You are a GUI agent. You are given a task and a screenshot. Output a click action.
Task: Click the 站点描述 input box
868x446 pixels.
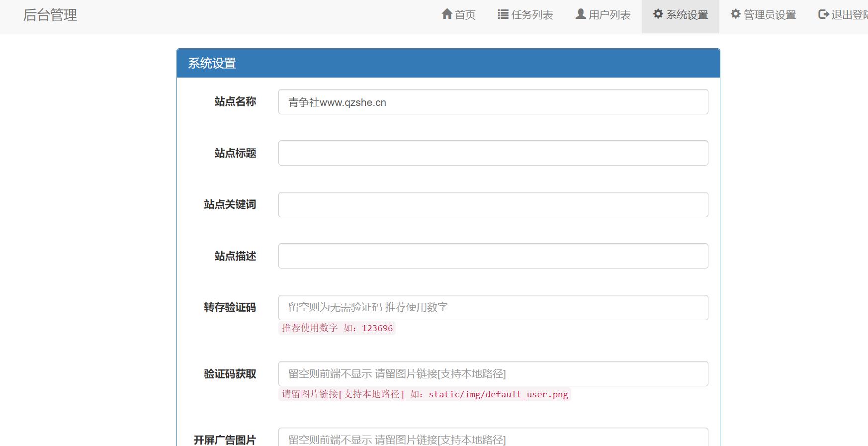click(493, 256)
